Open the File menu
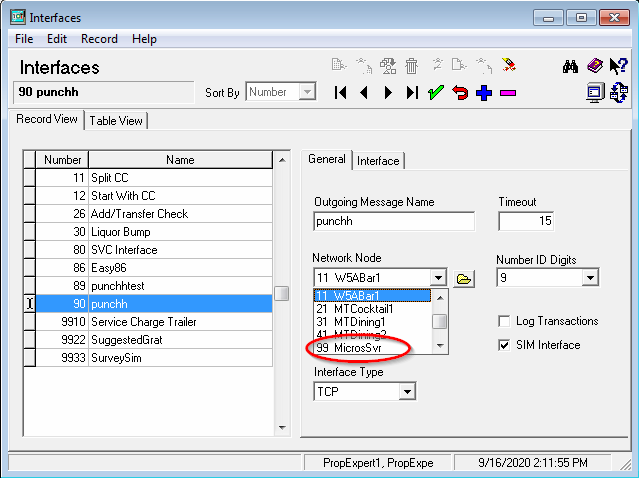 (24, 39)
